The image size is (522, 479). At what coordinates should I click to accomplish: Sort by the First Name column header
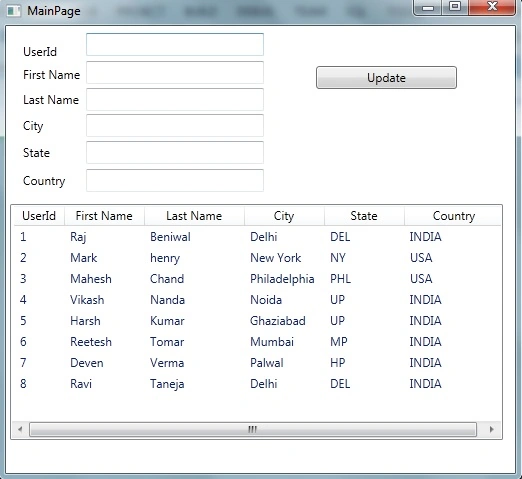(104, 216)
